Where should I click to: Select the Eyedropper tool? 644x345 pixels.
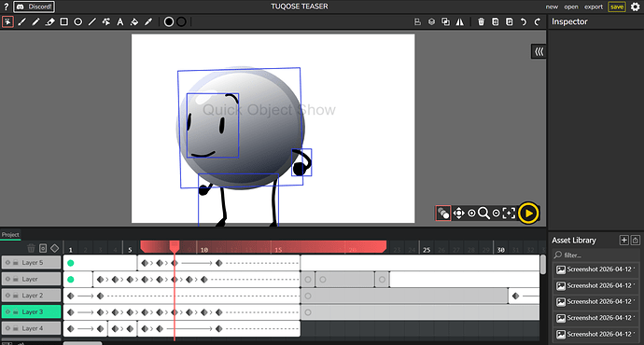(148, 21)
